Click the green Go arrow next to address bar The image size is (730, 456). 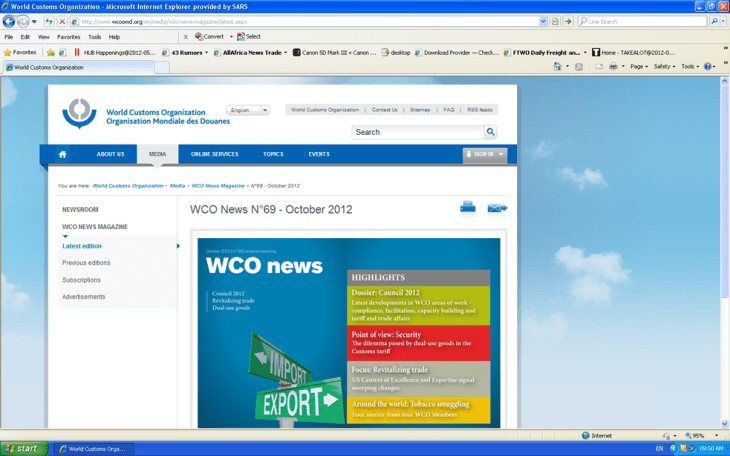[x=568, y=21]
